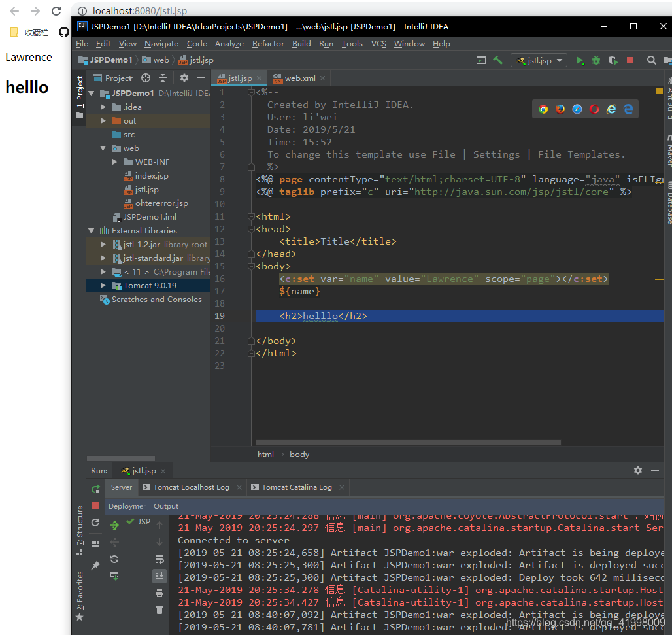Collapse External Libraries node
The image size is (672, 635).
92,230
